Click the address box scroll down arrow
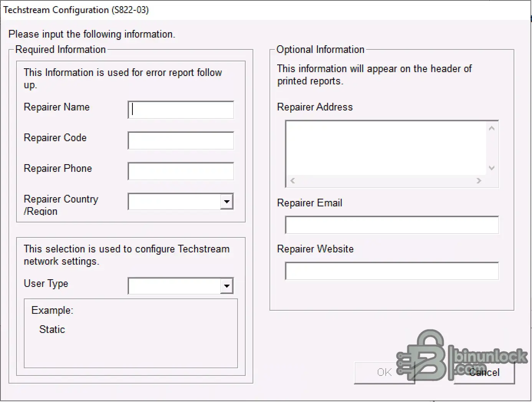This screenshot has height=402, width=532. [492, 168]
